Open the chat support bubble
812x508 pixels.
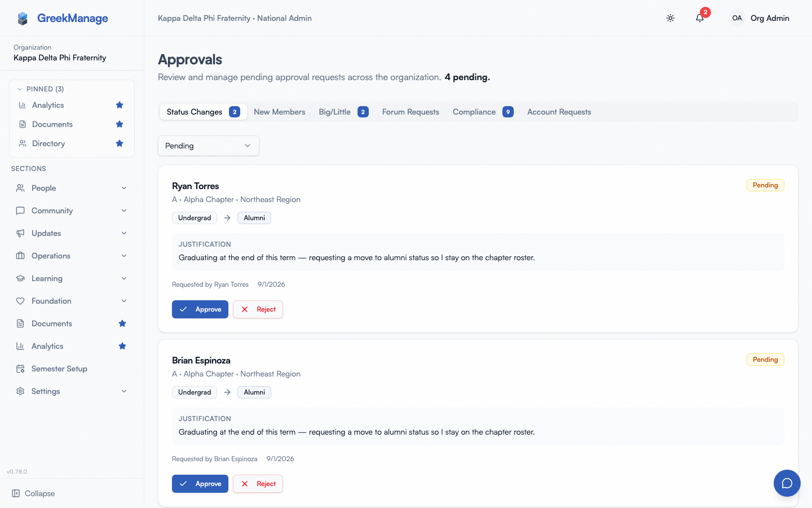(787, 483)
